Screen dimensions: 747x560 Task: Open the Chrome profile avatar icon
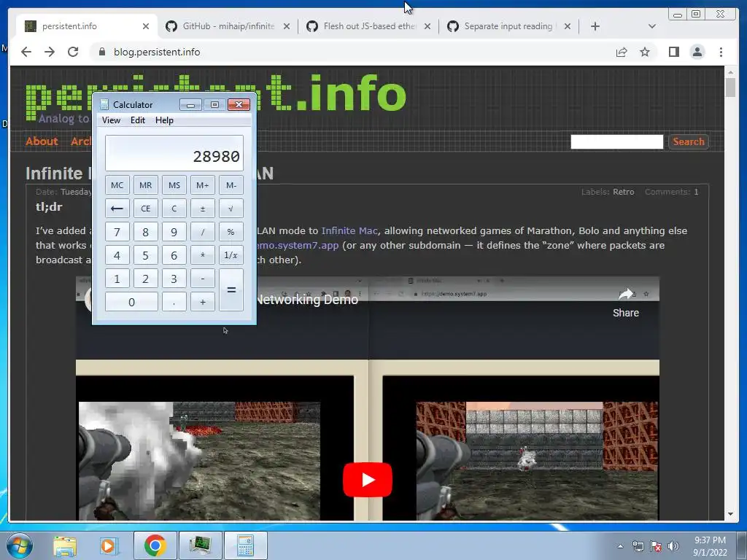point(697,52)
